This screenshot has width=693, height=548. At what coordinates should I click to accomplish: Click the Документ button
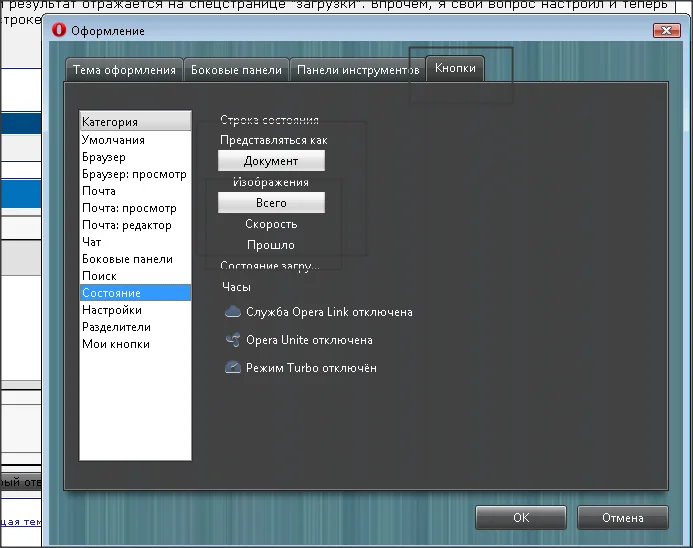click(x=271, y=161)
